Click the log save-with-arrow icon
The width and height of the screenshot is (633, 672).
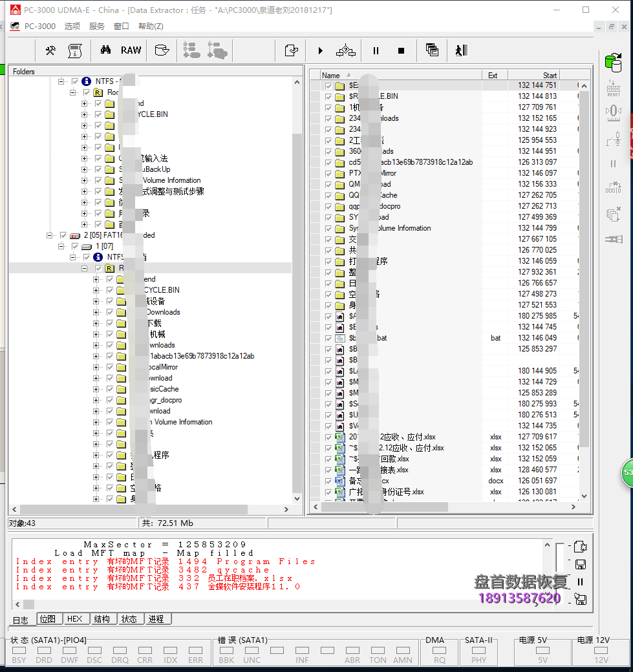tap(580, 599)
